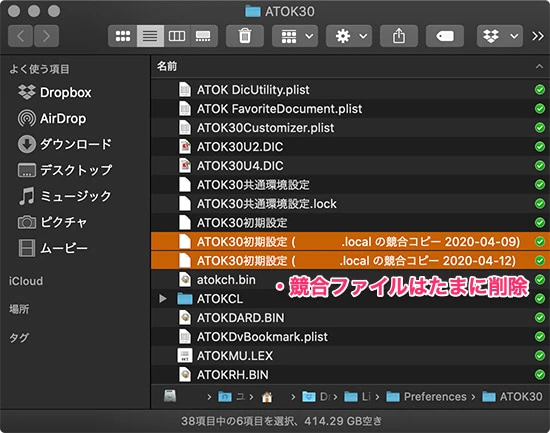Expand the ATOKCL folder disclosure triangle
The width and height of the screenshot is (550, 433).
point(162,299)
